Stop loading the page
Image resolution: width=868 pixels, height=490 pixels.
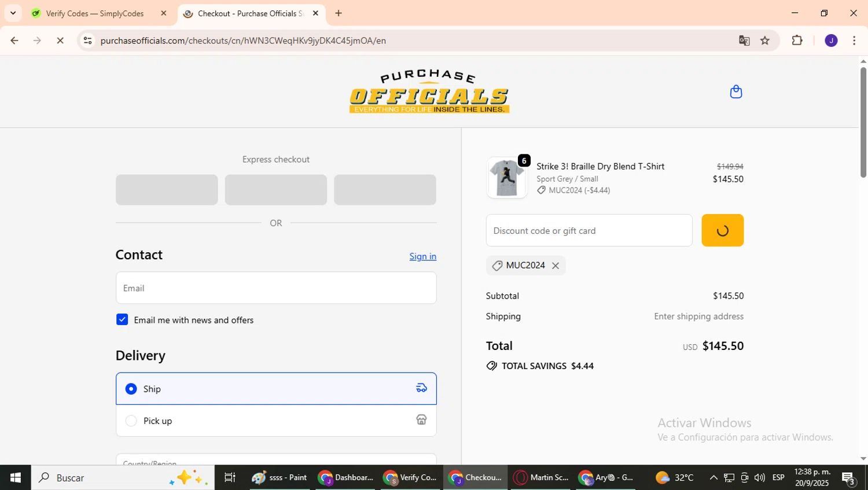pos(60,40)
